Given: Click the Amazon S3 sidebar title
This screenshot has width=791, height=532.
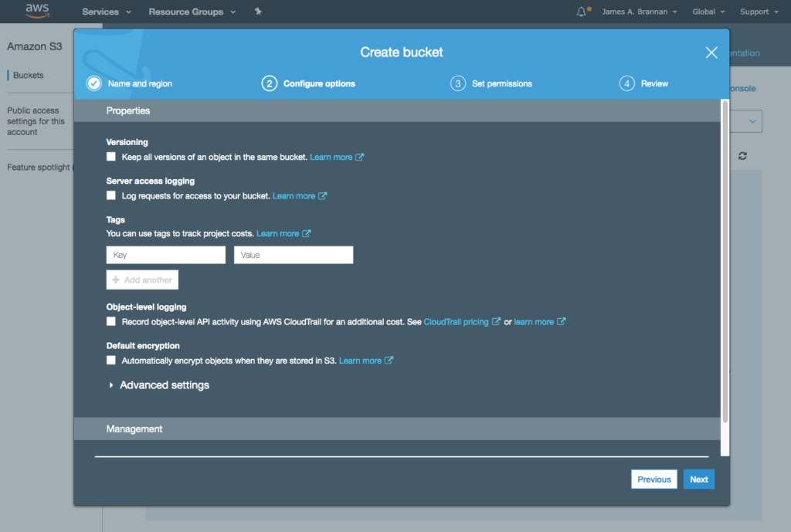Looking at the screenshot, I should click(34, 46).
